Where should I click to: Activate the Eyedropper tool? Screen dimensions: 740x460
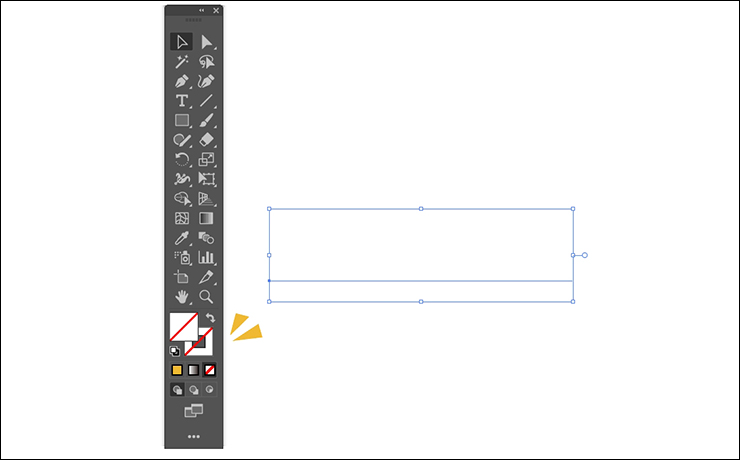click(182, 238)
